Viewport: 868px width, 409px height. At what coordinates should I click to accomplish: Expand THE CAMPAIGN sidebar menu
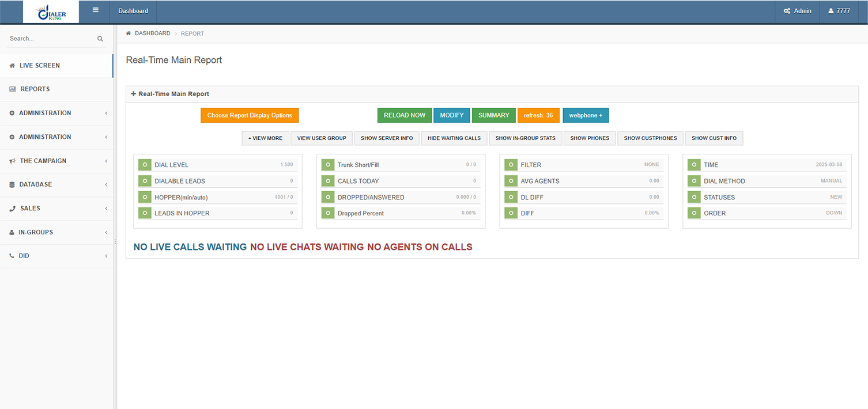point(56,161)
